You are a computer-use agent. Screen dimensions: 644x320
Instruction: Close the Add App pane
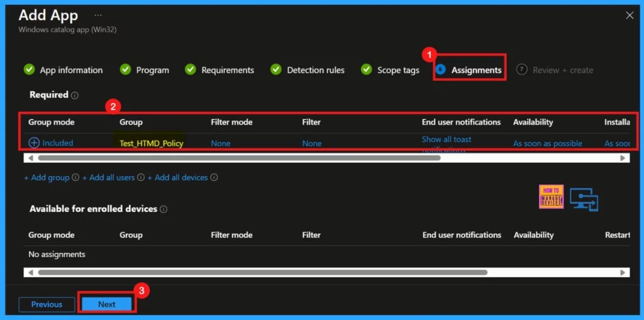point(629,16)
